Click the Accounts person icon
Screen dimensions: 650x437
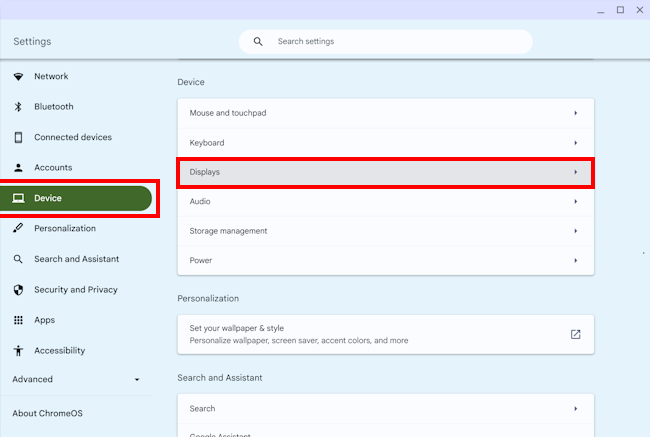coord(18,168)
